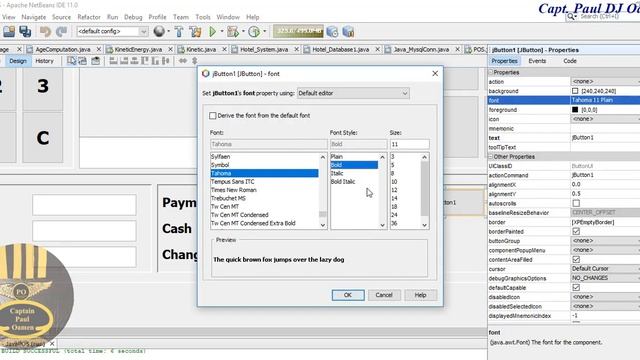Screen dimensions: 640x360
Task: Click the memory usage garbage collection bar
Action: [x=298, y=31]
